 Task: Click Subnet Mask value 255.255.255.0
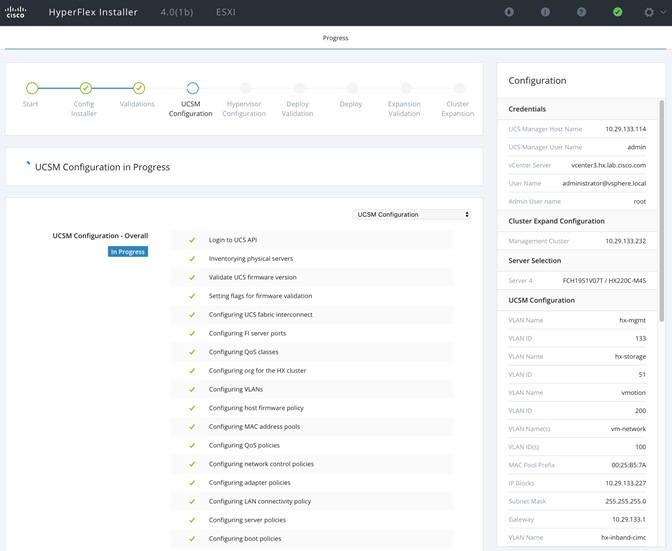625,501
